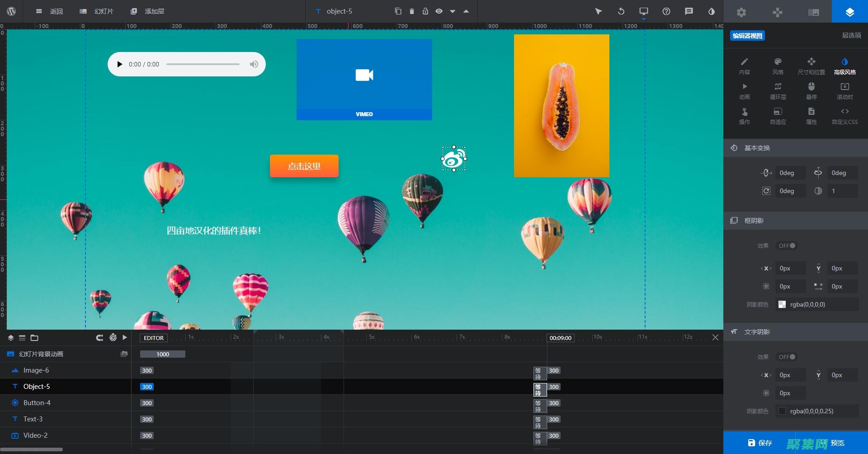Toggle layer visibility eye icon
Screen dimensions: 868x454
coord(439,11)
